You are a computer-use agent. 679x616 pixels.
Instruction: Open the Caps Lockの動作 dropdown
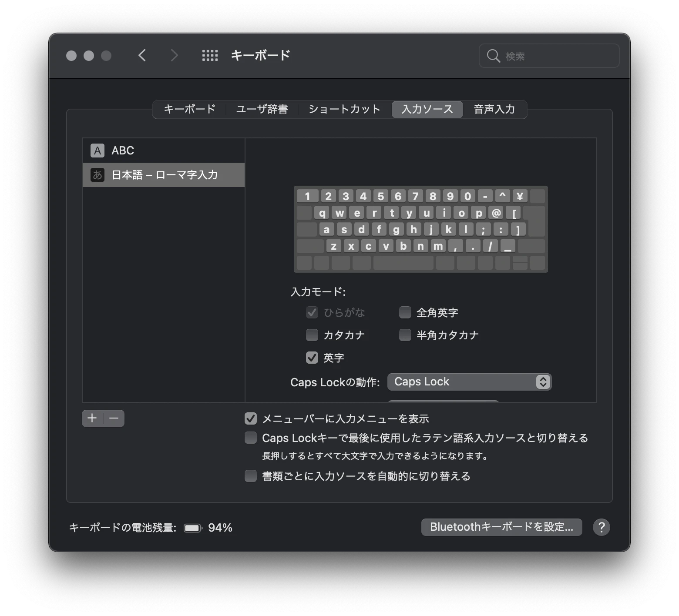[469, 382]
